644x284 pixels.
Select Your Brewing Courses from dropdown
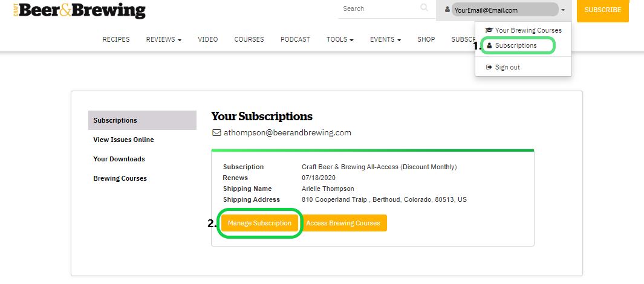523,30
